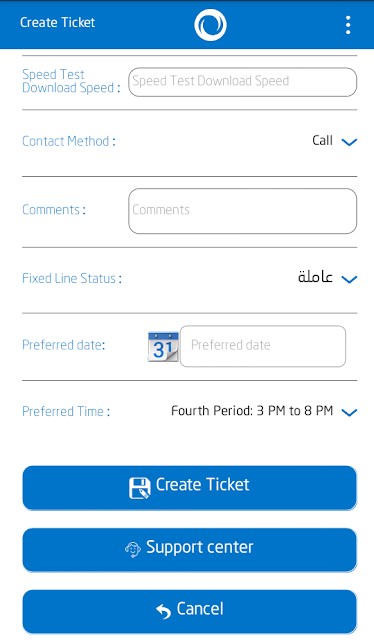Tap the 'Fixed Line Status :' label
This screenshot has width=374, height=640.
[72, 278]
